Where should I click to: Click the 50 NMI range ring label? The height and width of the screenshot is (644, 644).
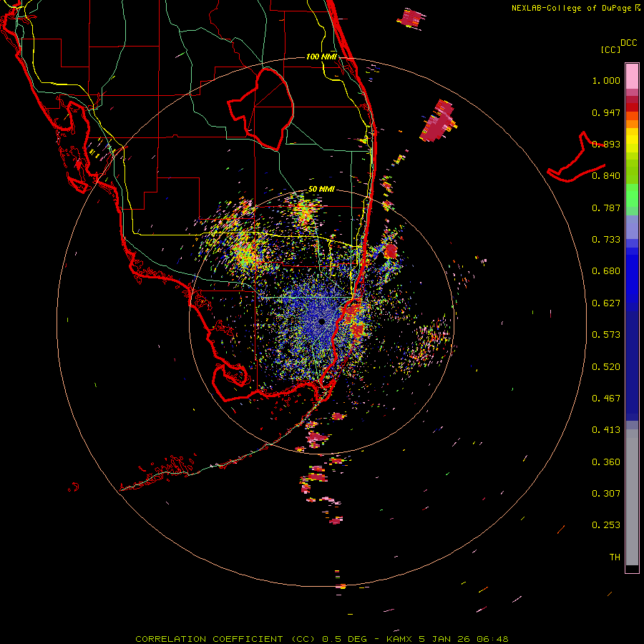321,189
